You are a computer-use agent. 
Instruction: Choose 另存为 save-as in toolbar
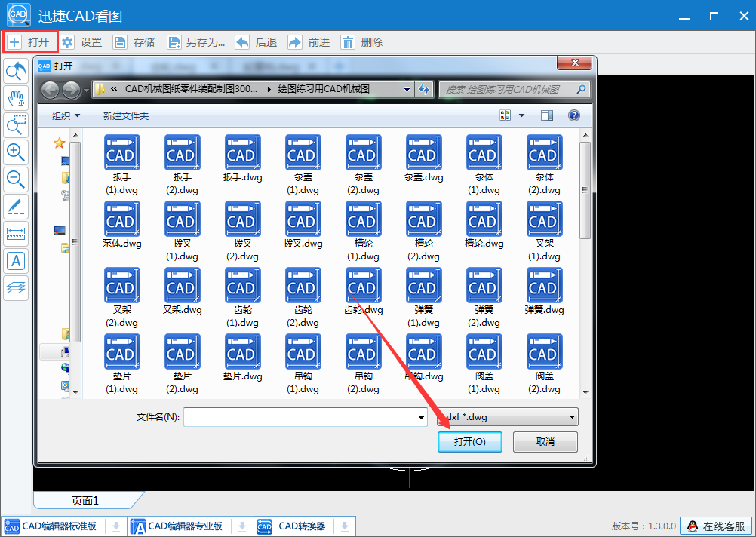pos(195,42)
